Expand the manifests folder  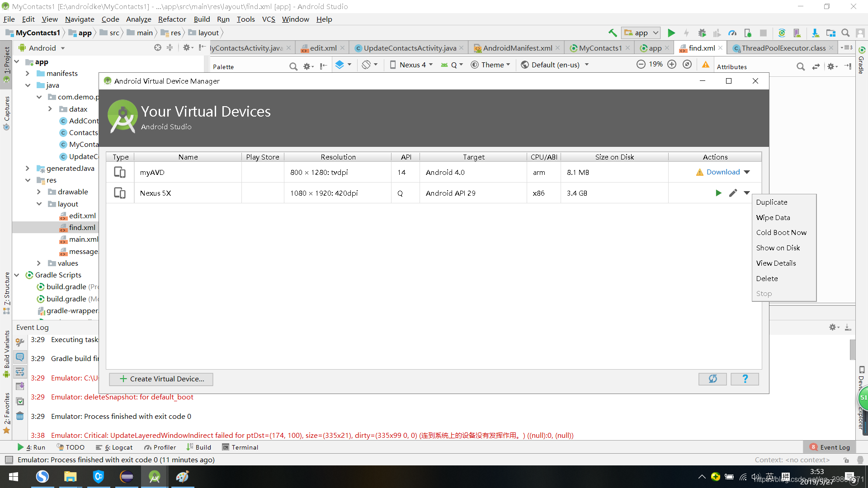[x=28, y=73]
